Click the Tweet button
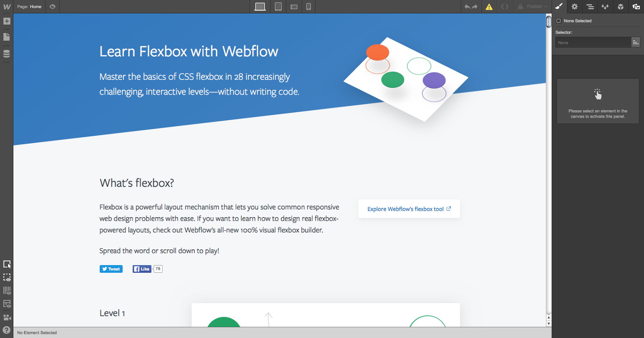The image size is (644, 338). click(x=111, y=269)
